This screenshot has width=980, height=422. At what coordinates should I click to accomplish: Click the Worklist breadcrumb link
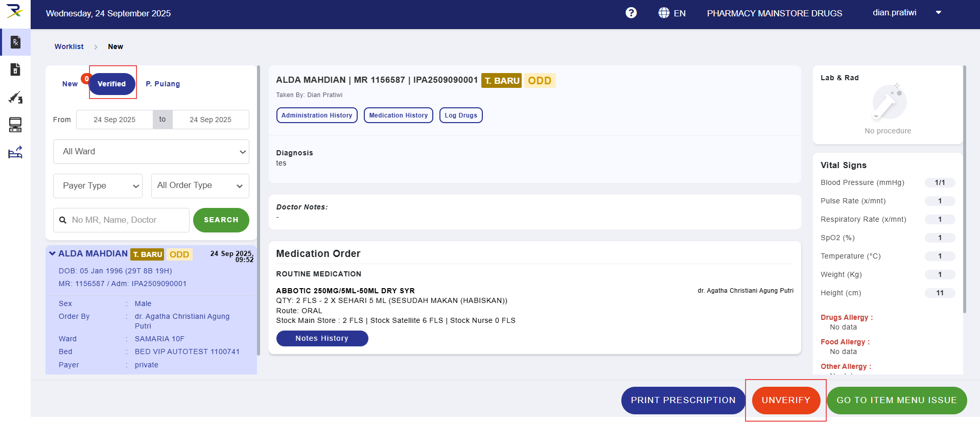click(x=69, y=46)
